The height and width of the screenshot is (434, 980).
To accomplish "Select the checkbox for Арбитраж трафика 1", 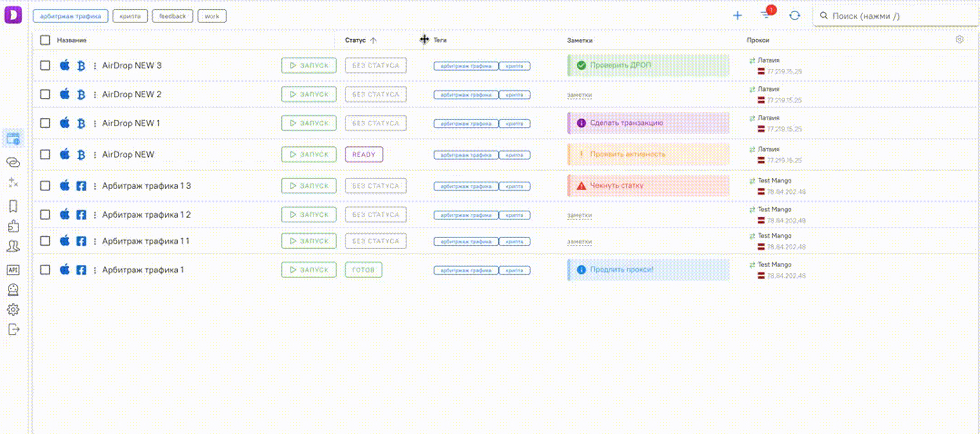I will [45, 270].
